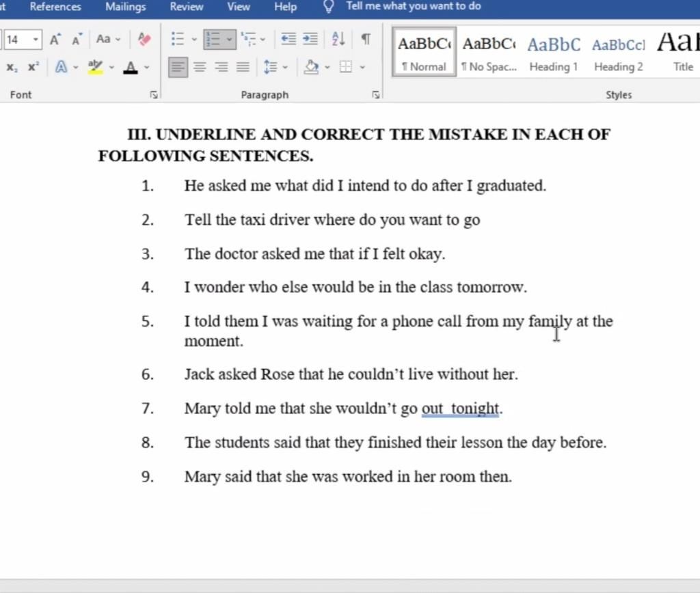Click the Text Effects icon
Image resolution: width=700 pixels, height=593 pixels.
(x=61, y=68)
